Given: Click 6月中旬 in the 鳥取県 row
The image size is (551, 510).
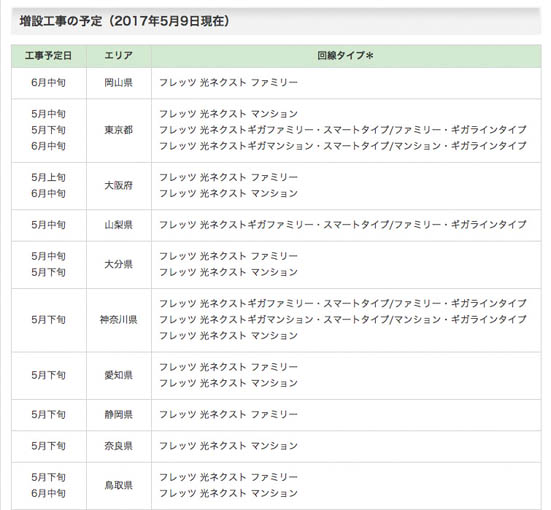Looking at the screenshot, I should click(x=48, y=494).
